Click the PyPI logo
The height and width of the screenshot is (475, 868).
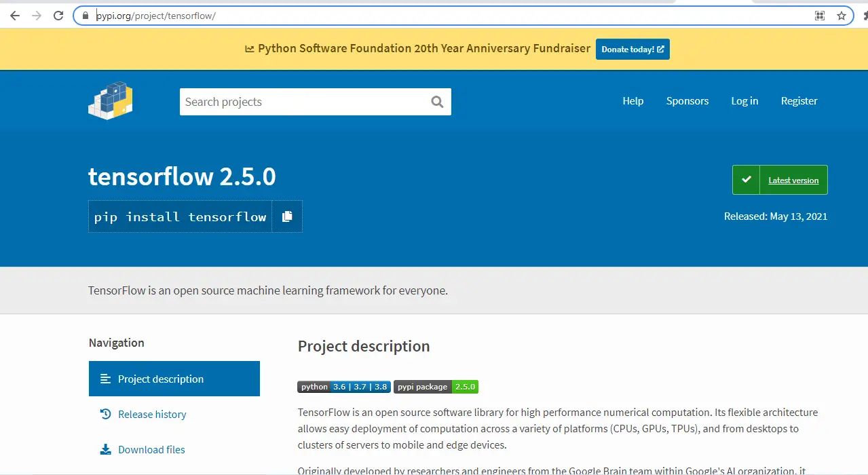[110, 101]
